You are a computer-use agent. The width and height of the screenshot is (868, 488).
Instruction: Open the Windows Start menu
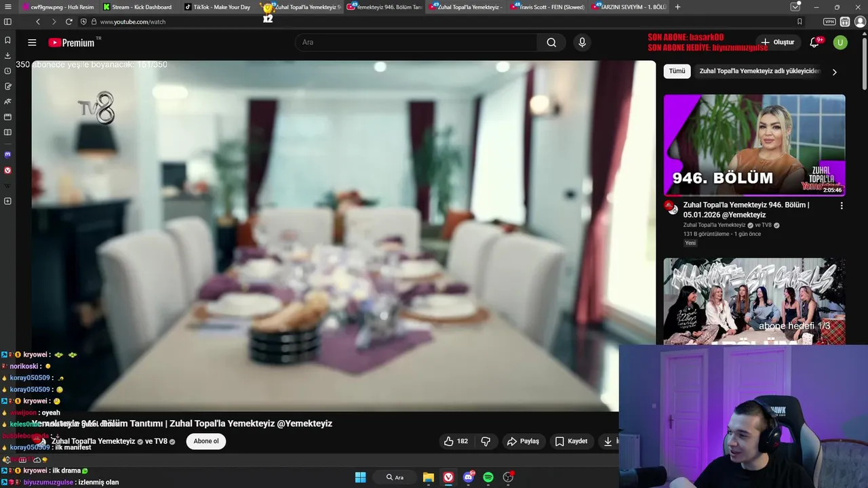pyautogui.click(x=360, y=477)
